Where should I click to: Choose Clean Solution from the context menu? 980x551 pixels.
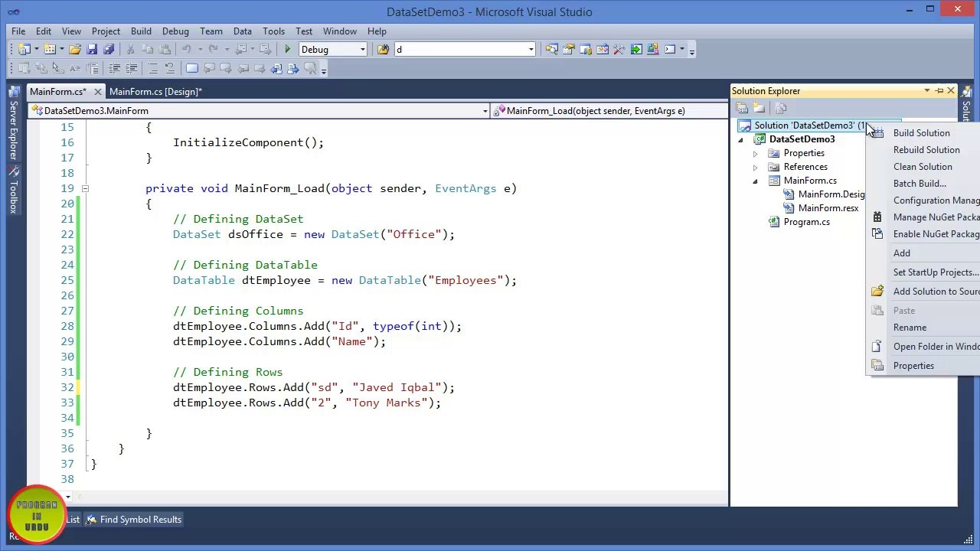pos(923,167)
